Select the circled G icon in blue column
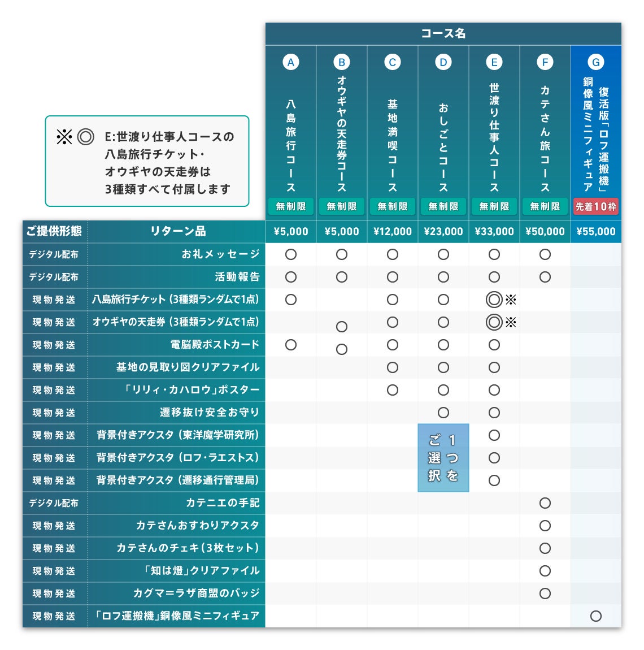Viewport: 644px width, 650px height. pos(595,62)
